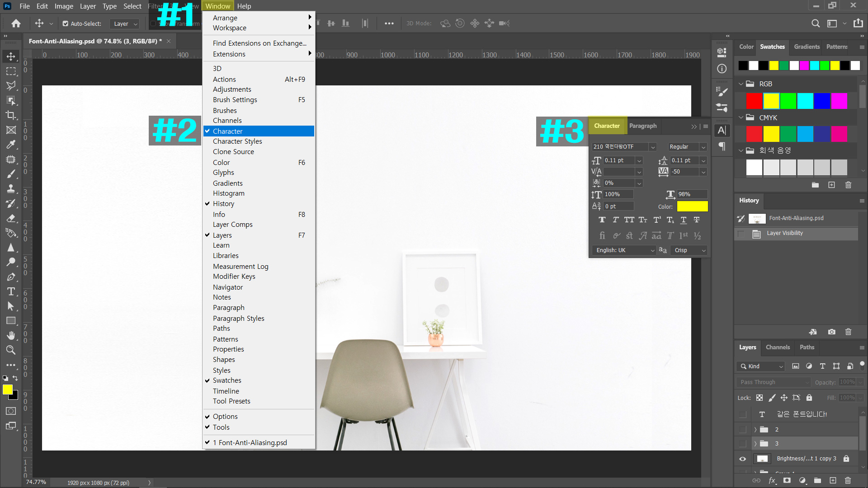Viewport: 868px width, 488px height.
Task: Show the hidden text layer
Action: click(743, 414)
